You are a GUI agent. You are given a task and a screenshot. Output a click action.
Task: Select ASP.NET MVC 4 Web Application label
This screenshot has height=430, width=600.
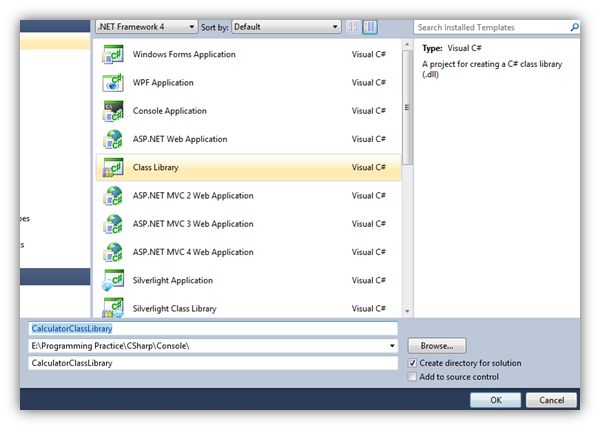[x=193, y=252]
